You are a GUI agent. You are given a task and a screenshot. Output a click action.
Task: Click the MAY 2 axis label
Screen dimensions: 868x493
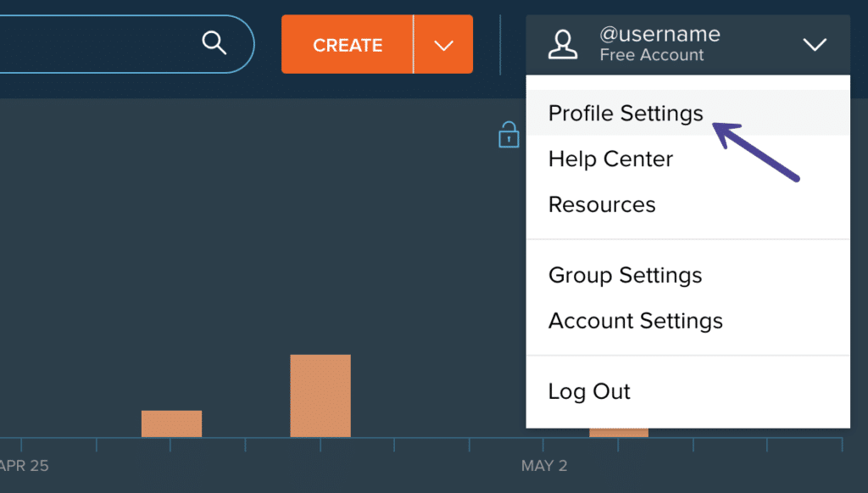pyautogui.click(x=544, y=466)
